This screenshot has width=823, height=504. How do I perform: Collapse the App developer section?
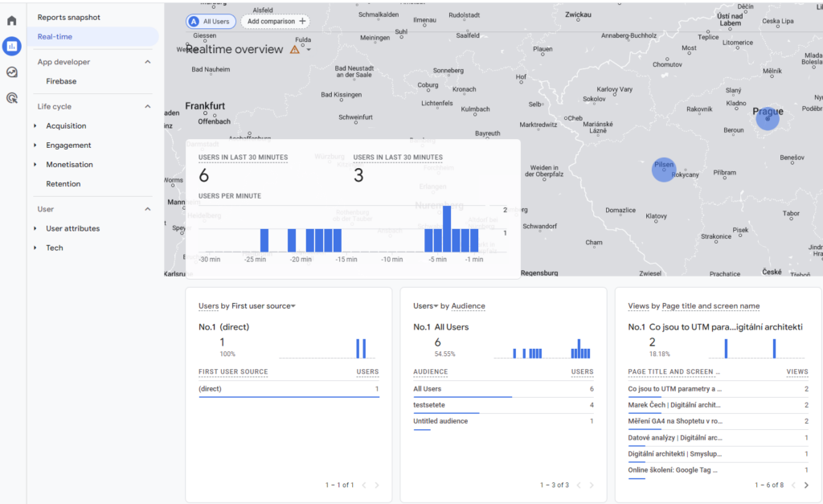coord(148,62)
